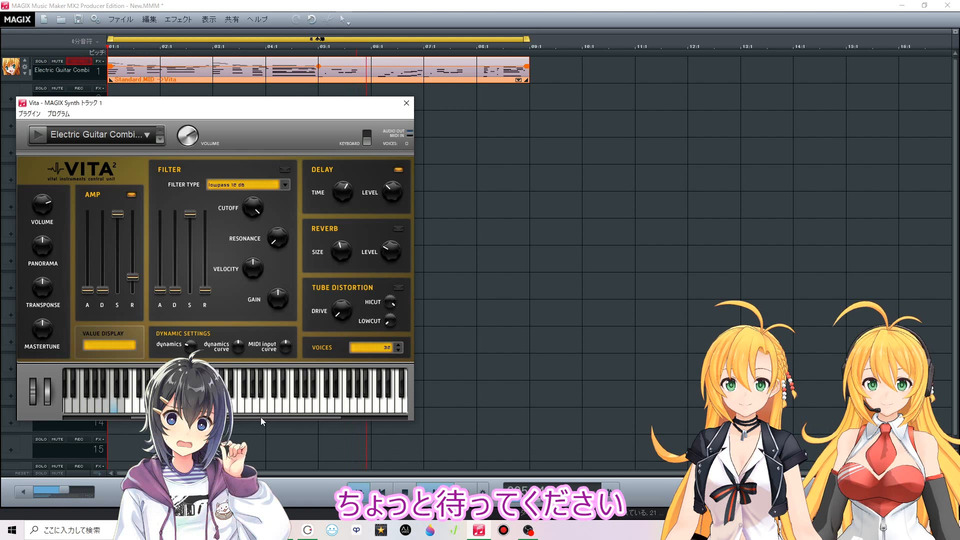Open the プログラム menu in Vita window
This screenshot has width=960, height=540.
(59, 114)
